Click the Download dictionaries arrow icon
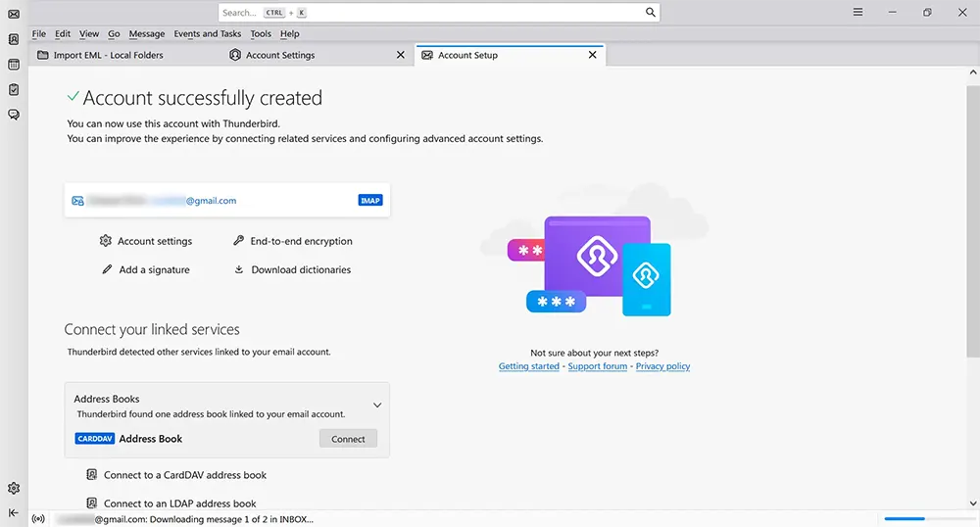Viewport: 980px width, 527px height. coord(239,269)
